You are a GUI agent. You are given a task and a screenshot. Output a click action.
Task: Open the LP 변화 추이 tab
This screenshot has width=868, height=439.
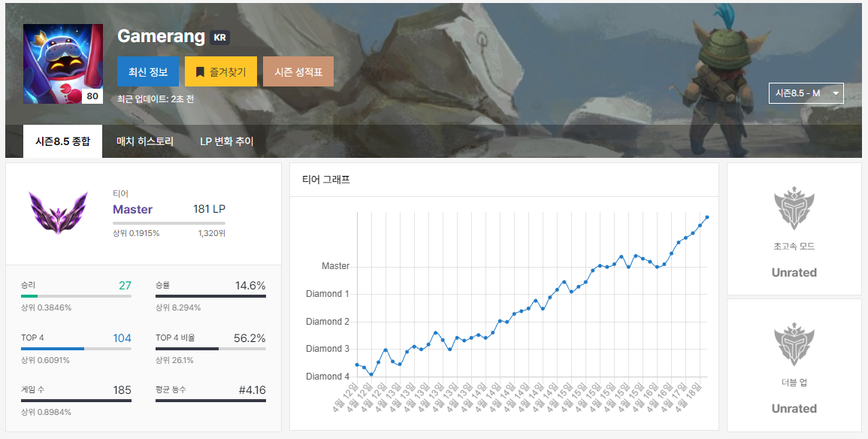click(x=227, y=141)
